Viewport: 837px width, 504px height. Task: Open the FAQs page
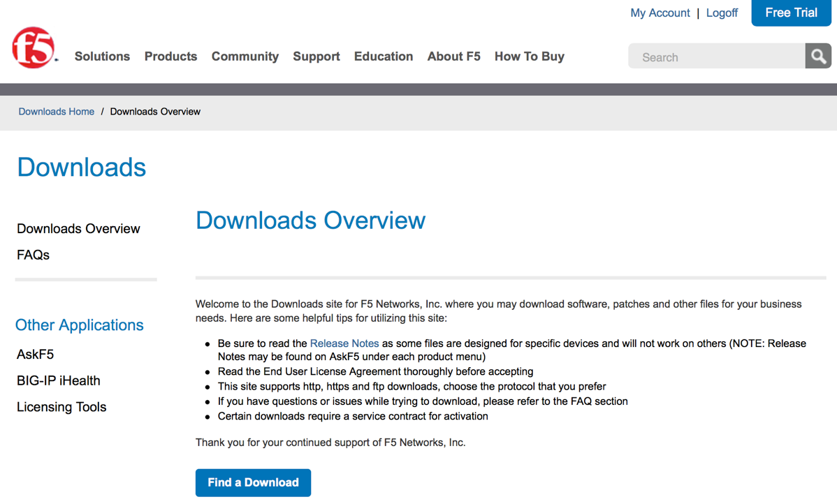(33, 254)
